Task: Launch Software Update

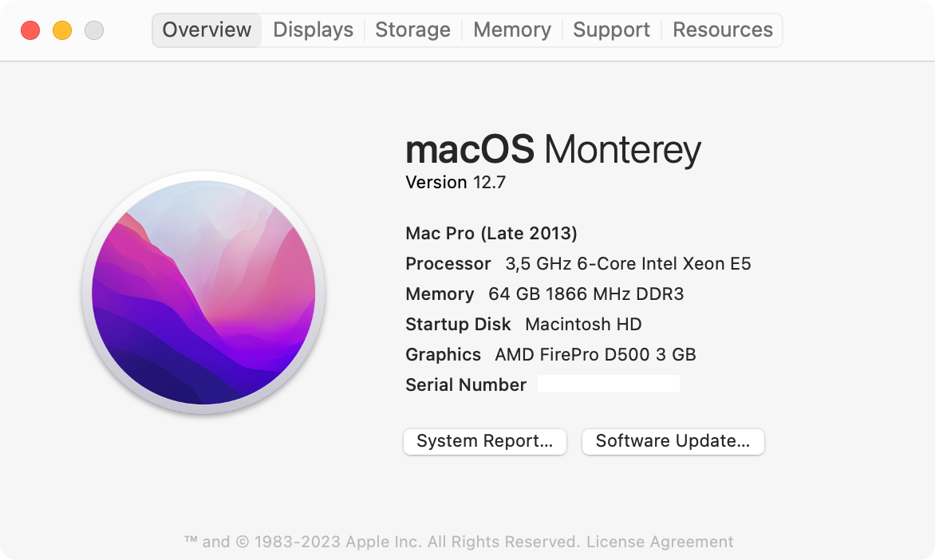Action: click(x=673, y=441)
